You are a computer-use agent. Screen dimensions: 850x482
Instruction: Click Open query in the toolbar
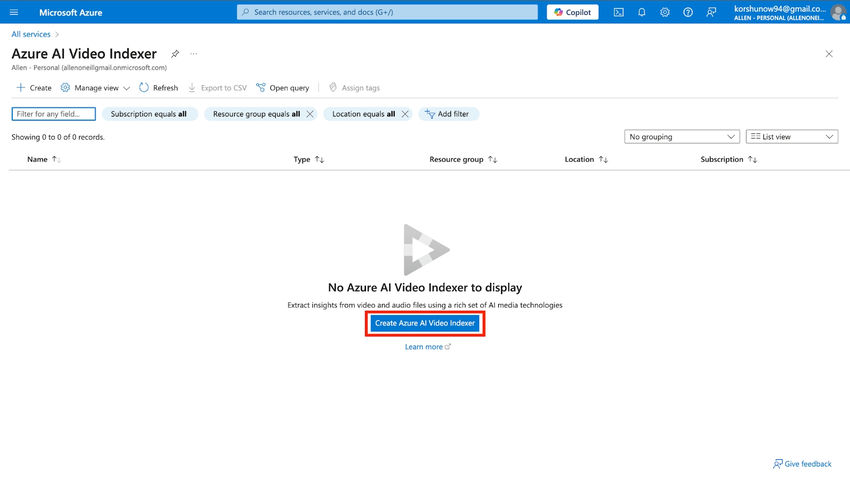click(282, 88)
